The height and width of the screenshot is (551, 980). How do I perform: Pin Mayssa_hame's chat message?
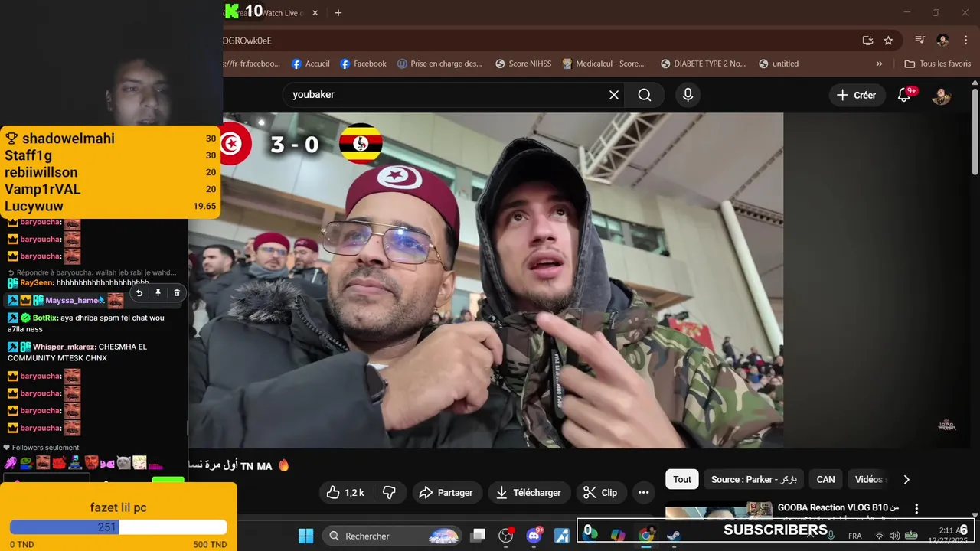point(158,293)
